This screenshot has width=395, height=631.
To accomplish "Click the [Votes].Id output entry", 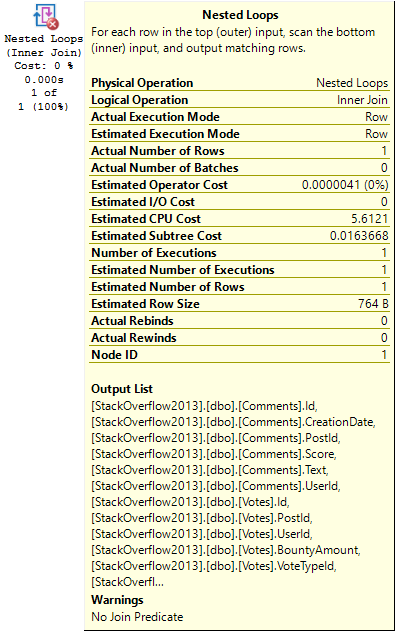I will [x=190, y=502].
